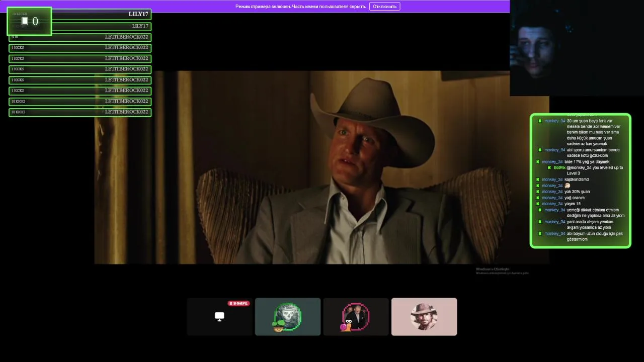Click the book icon in counter widget
Image resolution: width=644 pixels, height=362 pixels.
[x=25, y=21]
